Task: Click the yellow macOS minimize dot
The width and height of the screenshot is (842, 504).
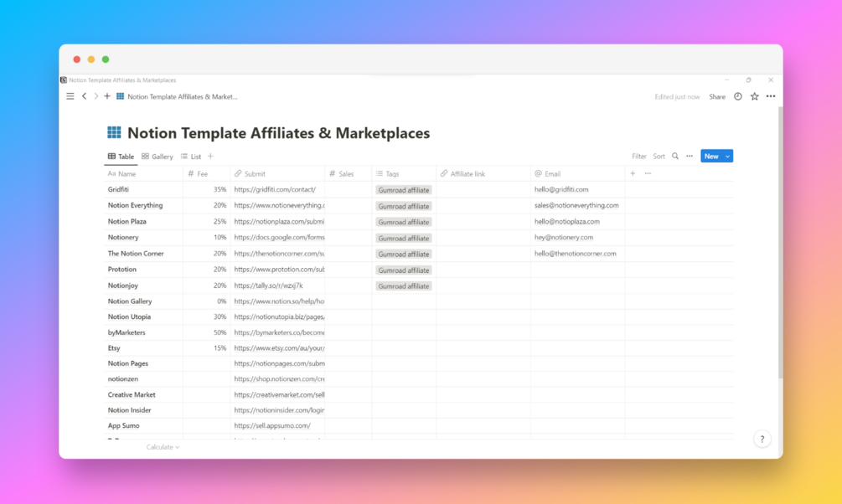Action: [x=91, y=59]
